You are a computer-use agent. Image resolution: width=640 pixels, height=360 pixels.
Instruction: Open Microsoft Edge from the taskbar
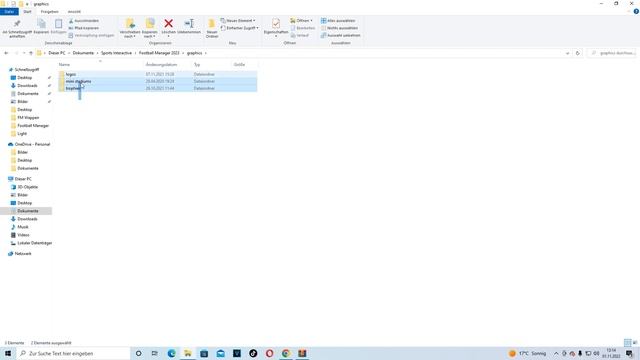coord(171,353)
